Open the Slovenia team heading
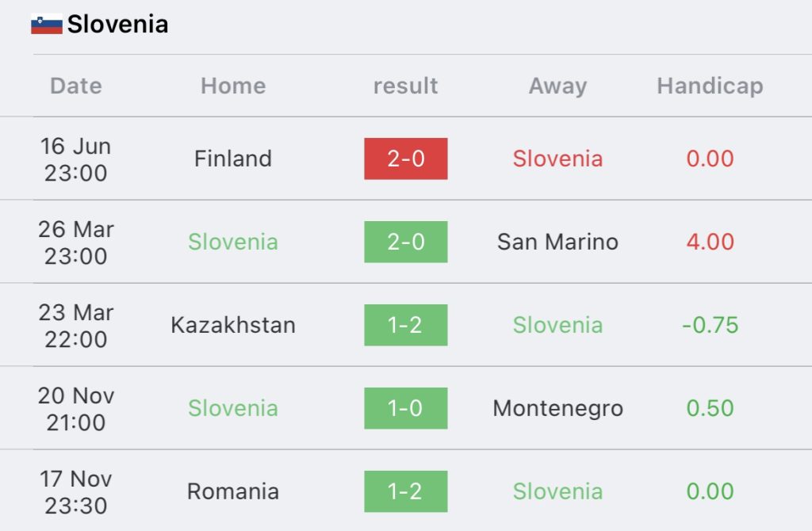 click(117, 24)
